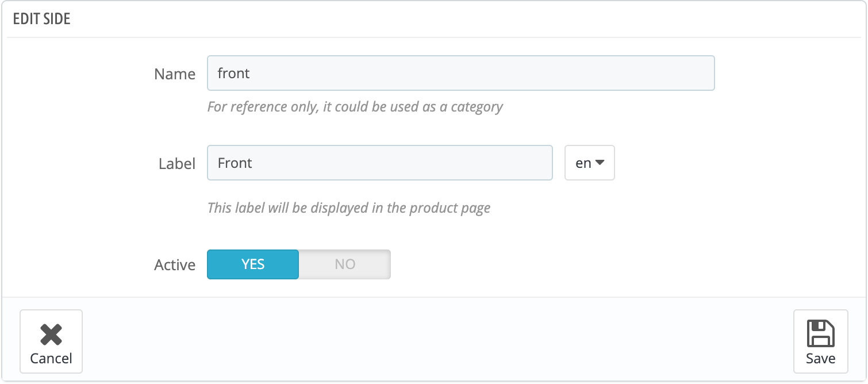Click the 'en' language code text
Viewport: 868px width, 384px height.
[x=583, y=163]
